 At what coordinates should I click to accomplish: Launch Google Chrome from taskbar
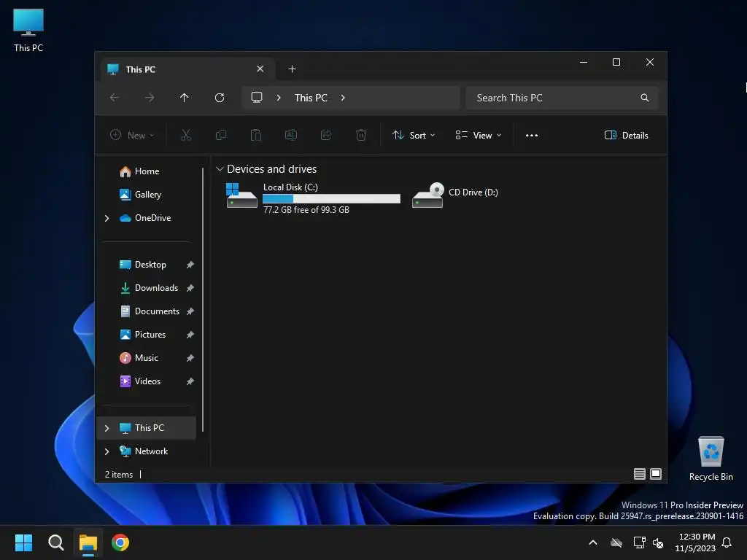click(x=120, y=542)
